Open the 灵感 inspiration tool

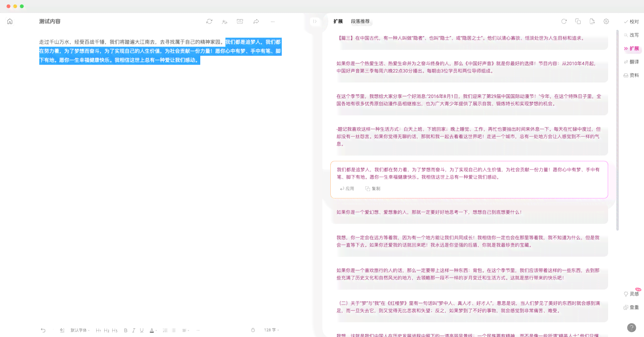coord(631,294)
